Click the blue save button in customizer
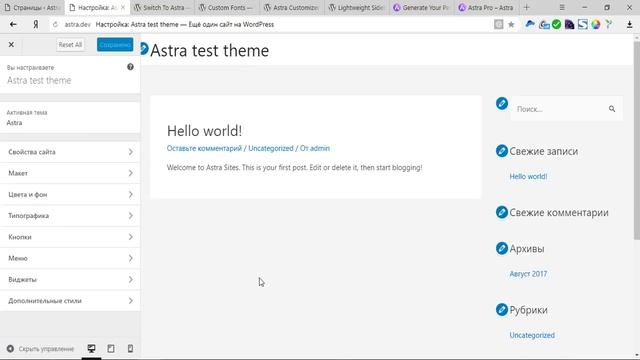This screenshot has height=360, width=640. point(115,44)
